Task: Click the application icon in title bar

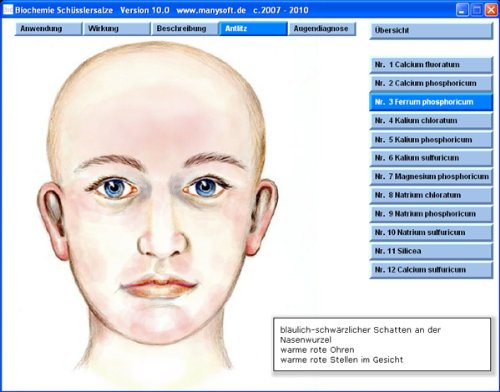Action: (x=8, y=10)
